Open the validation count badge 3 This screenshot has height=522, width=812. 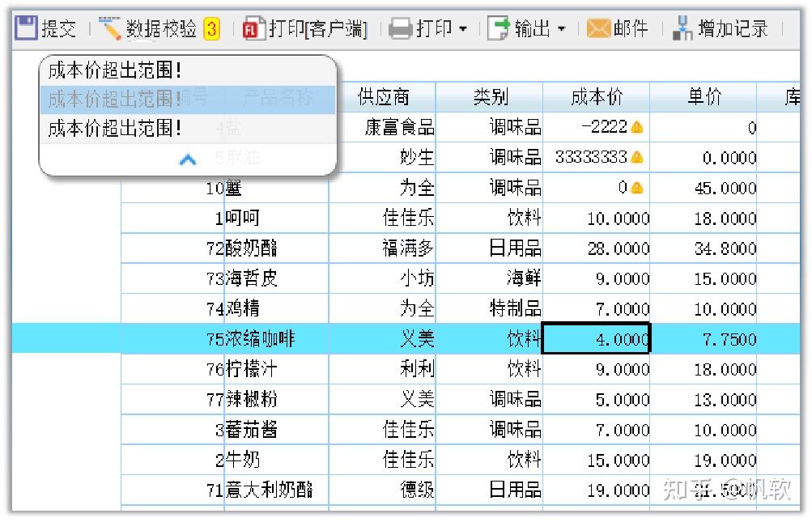point(211,28)
